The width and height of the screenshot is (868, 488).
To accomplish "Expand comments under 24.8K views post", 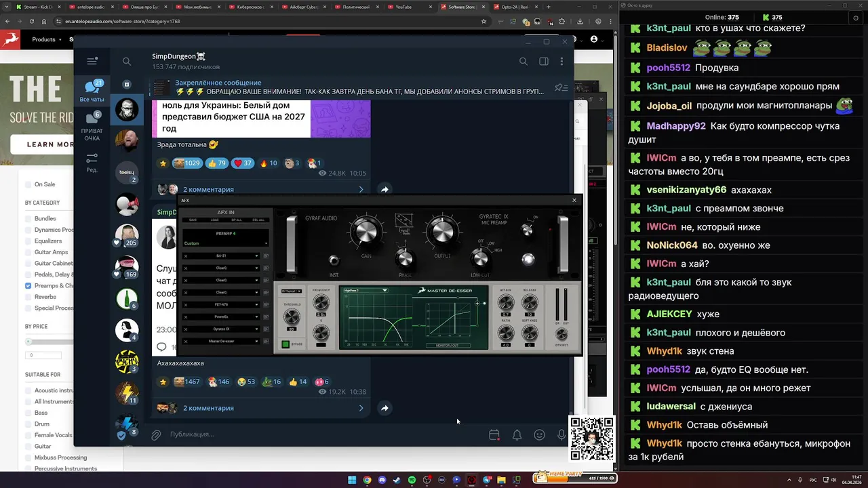I will [261, 190].
